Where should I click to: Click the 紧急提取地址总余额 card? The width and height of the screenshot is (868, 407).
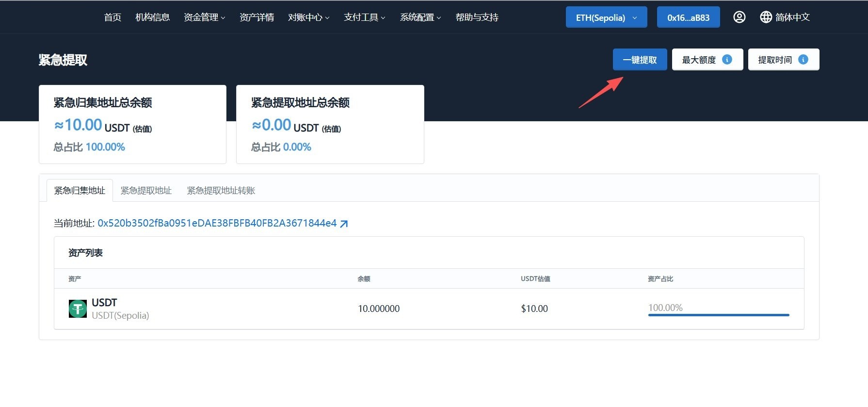(x=330, y=124)
